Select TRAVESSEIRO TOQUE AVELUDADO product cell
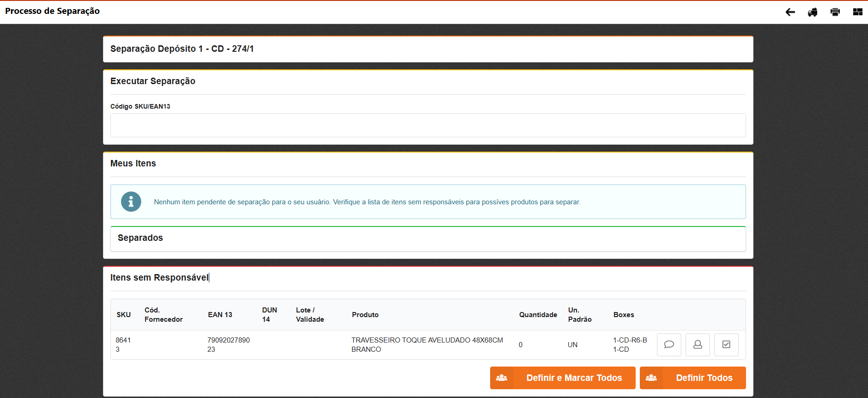 pyautogui.click(x=427, y=345)
